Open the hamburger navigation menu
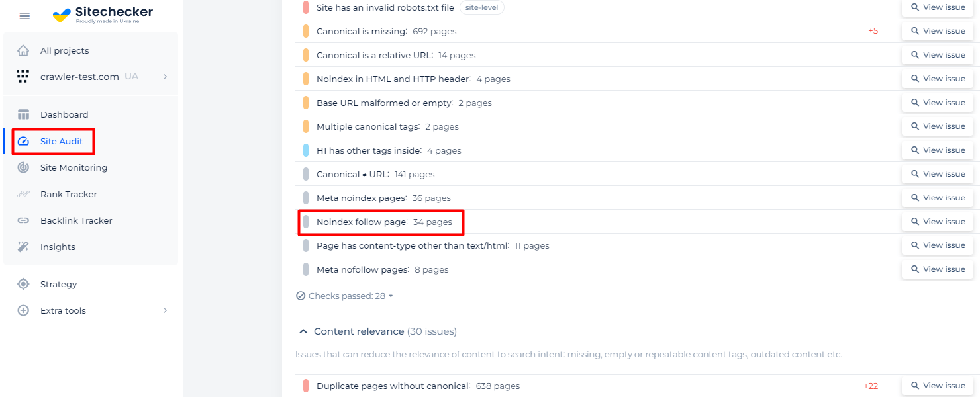980x397 pixels. tap(24, 15)
